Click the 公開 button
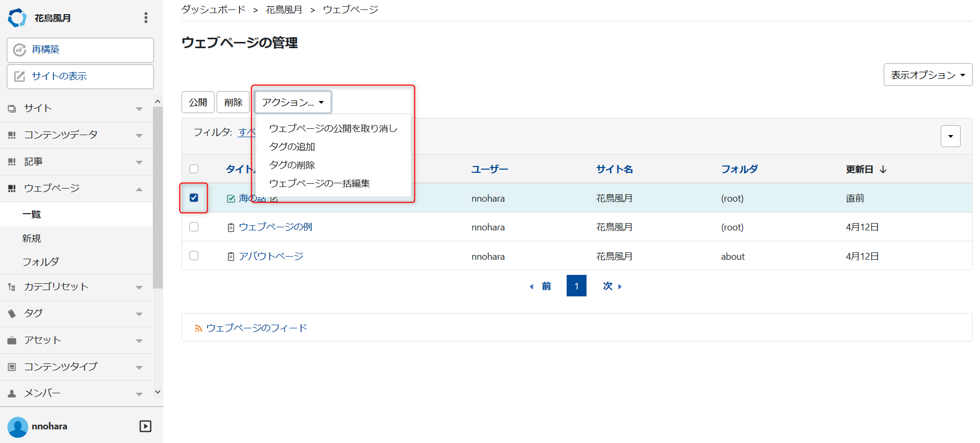The width and height of the screenshot is (980, 443). pyautogui.click(x=198, y=102)
